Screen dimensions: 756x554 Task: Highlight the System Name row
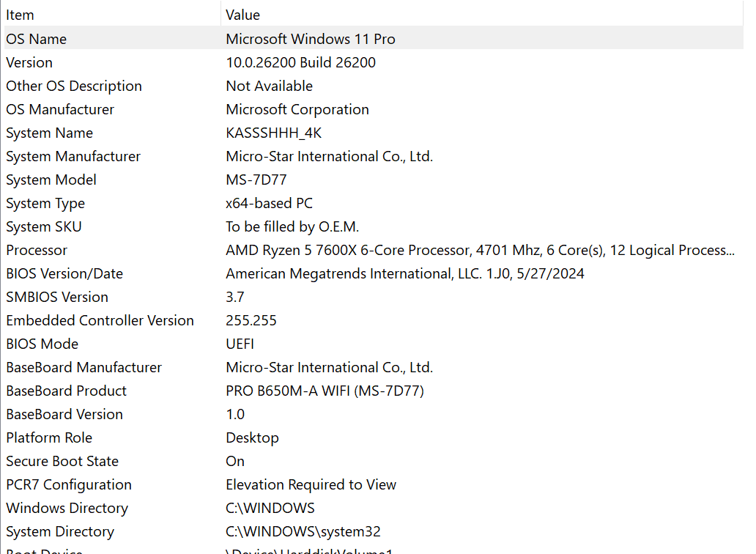coord(49,133)
